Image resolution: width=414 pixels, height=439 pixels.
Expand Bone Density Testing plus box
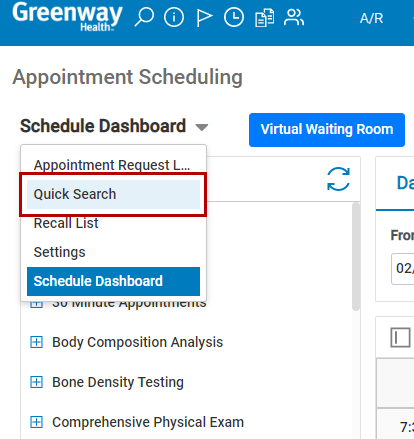pos(36,382)
